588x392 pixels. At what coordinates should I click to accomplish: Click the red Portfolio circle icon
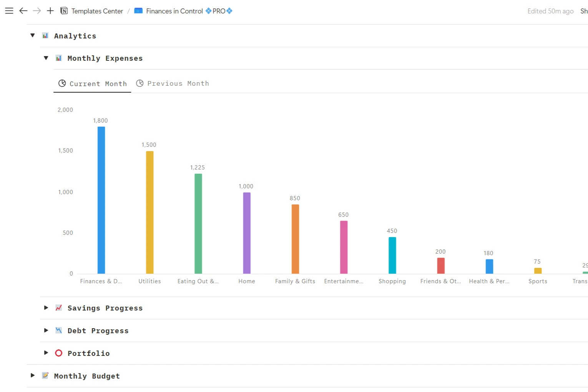58,353
